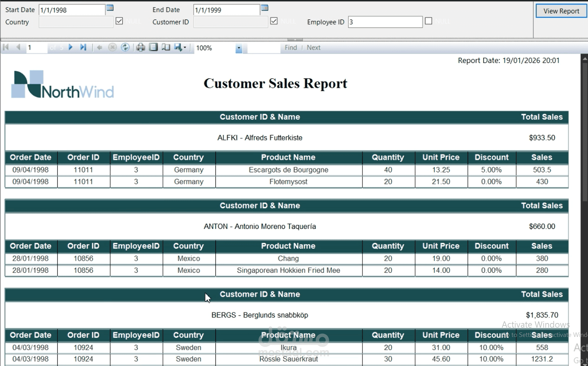
Task: Click the $1,835.70 total sales value
Action: 542,315
